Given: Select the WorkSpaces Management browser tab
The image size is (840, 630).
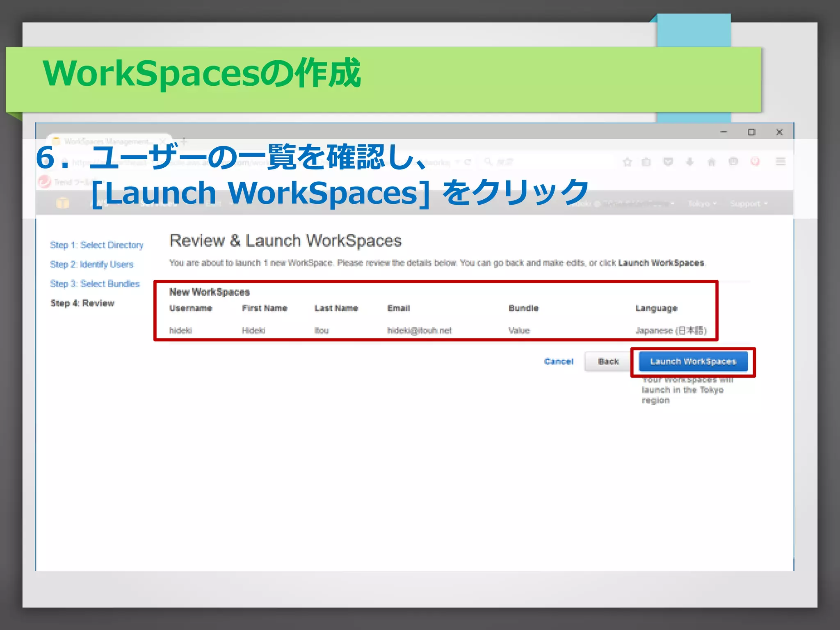Looking at the screenshot, I should point(109,142).
